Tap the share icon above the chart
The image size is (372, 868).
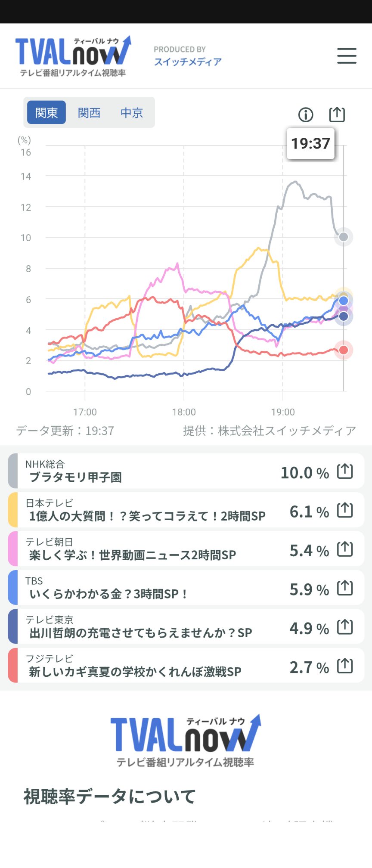(337, 114)
